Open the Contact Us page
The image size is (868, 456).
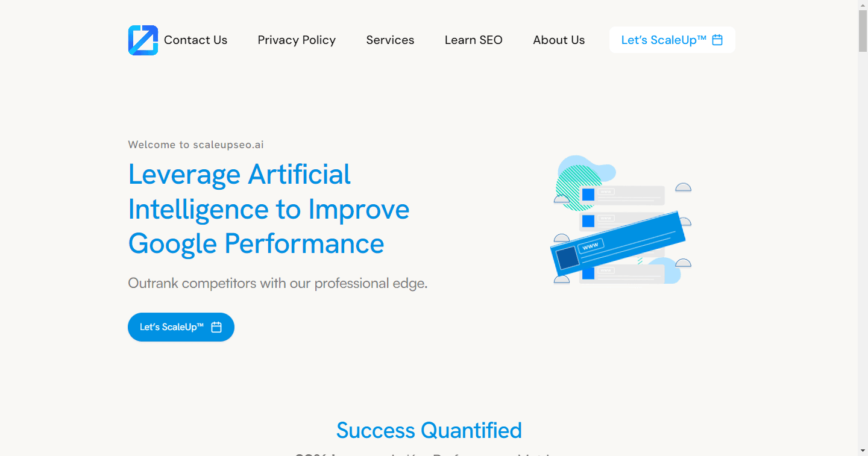[195, 40]
